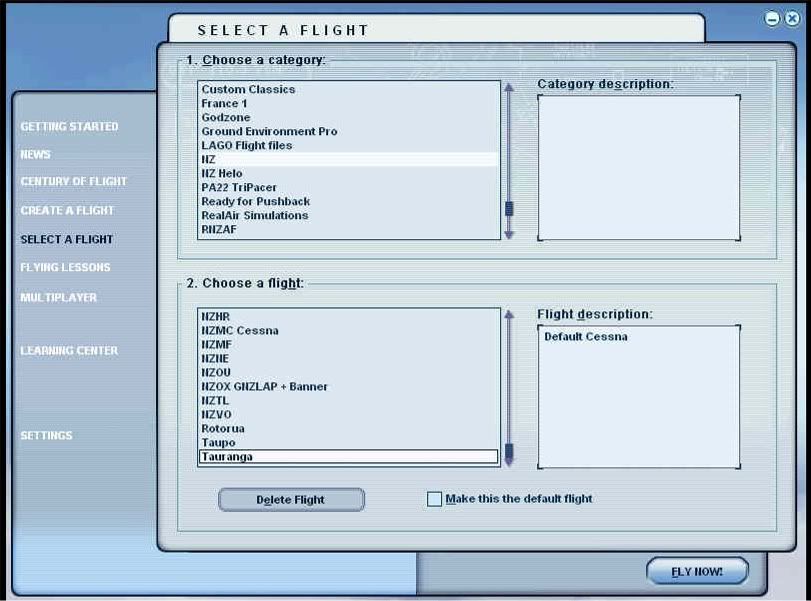The width and height of the screenshot is (811, 601).
Task: Select the Rotorua flight
Action: click(223, 429)
